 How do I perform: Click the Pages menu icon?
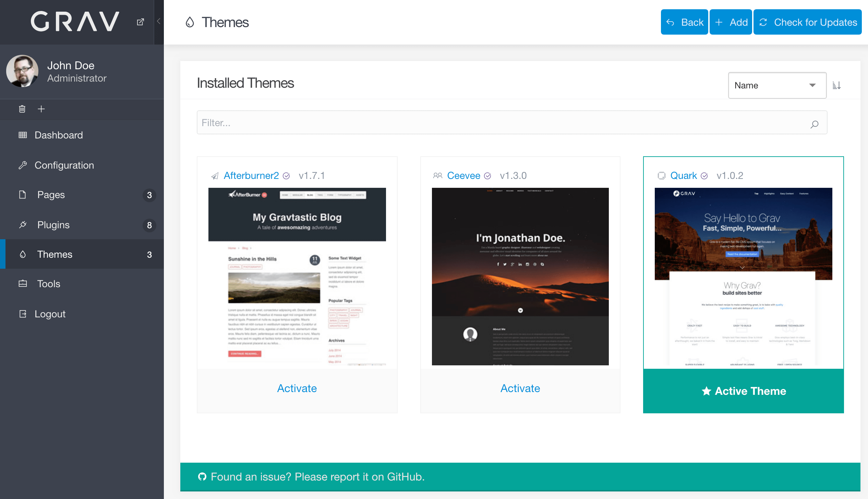[23, 195]
